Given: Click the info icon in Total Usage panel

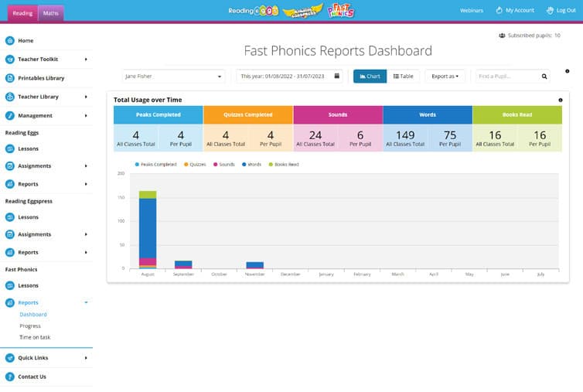Looking at the screenshot, I should click(560, 100).
